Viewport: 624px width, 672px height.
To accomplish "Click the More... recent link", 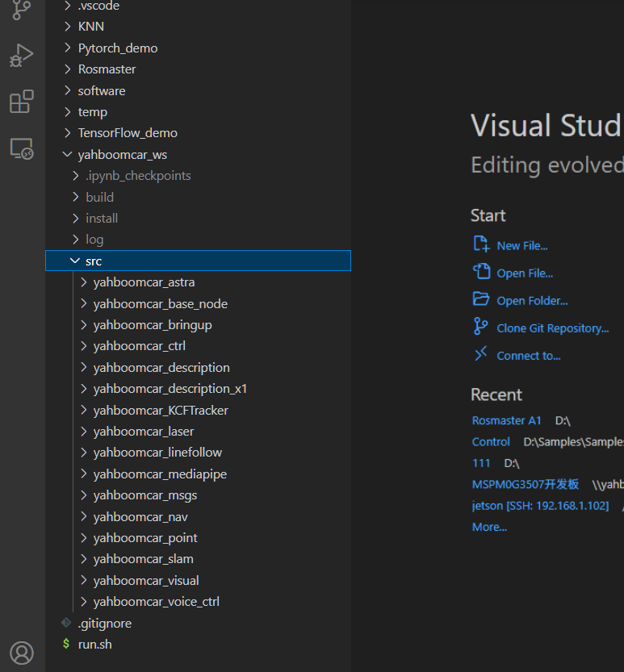I will click(489, 527).
